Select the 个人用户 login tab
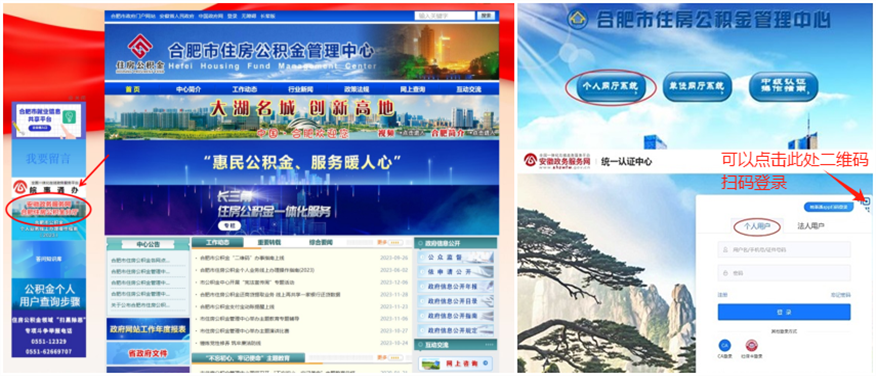The image size is (876, 376). point(756,226)
